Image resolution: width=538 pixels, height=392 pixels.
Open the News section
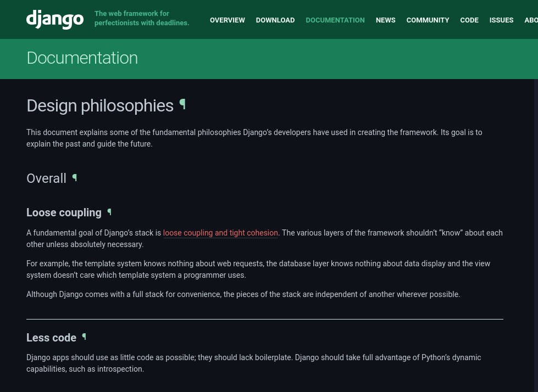click(385, 20)
